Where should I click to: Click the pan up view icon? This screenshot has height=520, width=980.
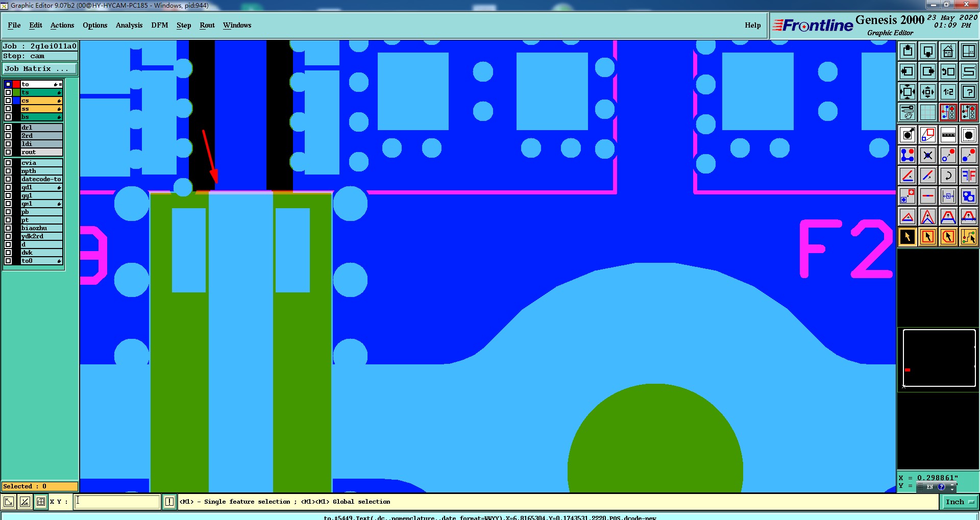908,51
